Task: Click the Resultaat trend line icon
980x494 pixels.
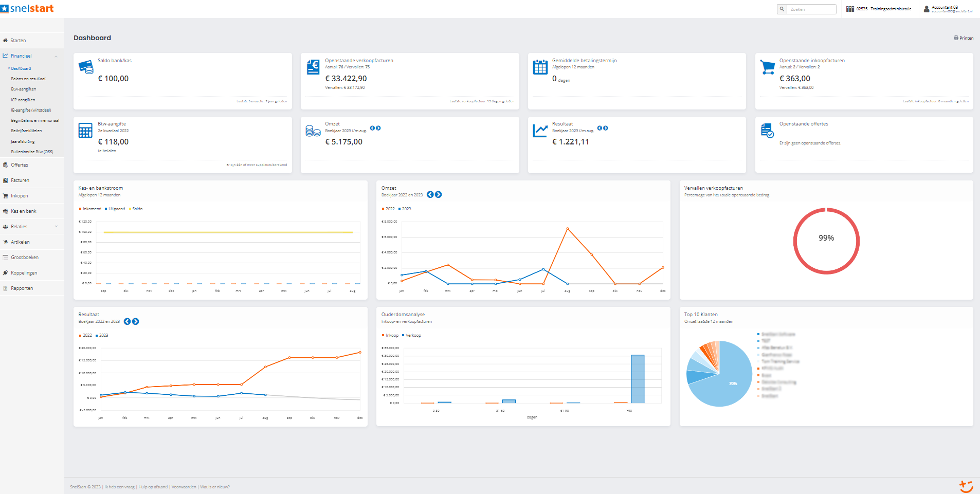Action: click(x=540, y=131)
